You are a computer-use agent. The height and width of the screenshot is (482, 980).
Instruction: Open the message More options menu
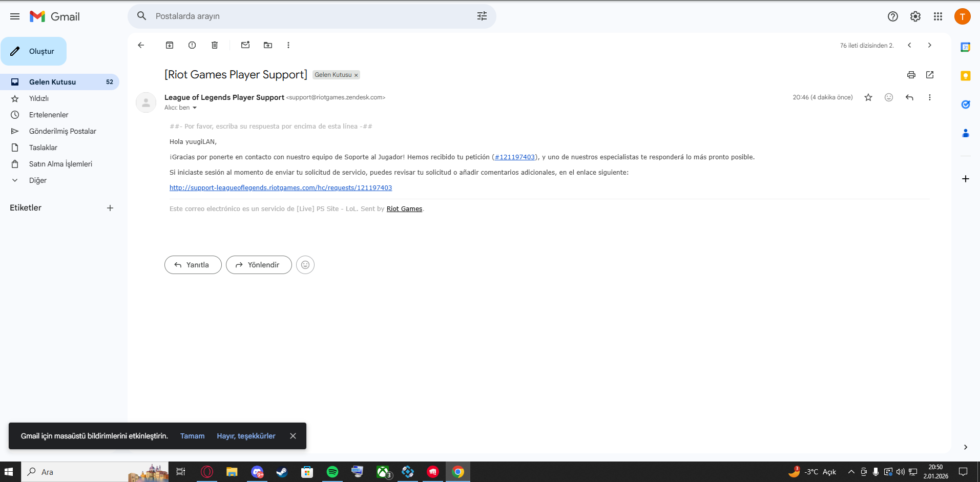pyautogui.click(x=930, y=97)
